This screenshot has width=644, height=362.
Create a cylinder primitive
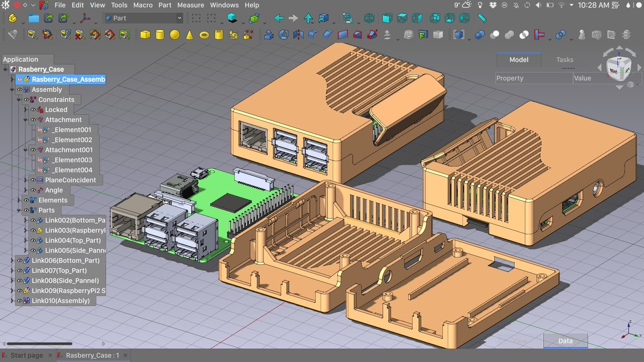[159, 35]
